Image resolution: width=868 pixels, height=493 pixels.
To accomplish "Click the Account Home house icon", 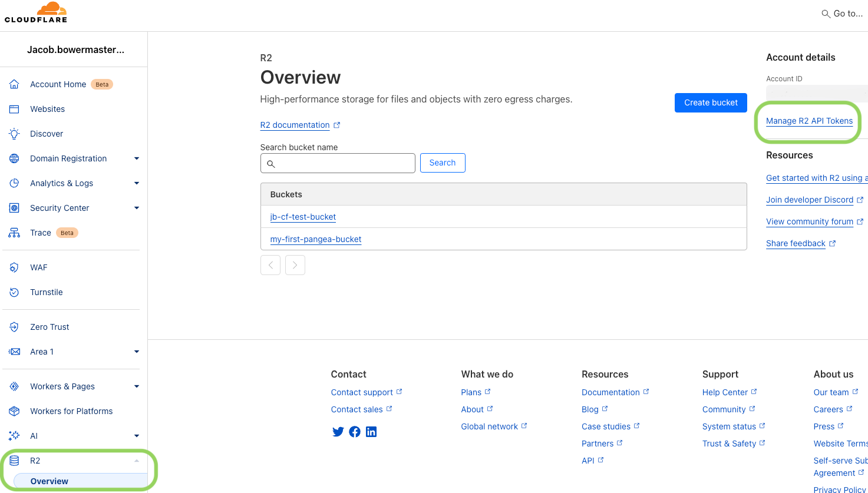I will [x=14, y=84].
